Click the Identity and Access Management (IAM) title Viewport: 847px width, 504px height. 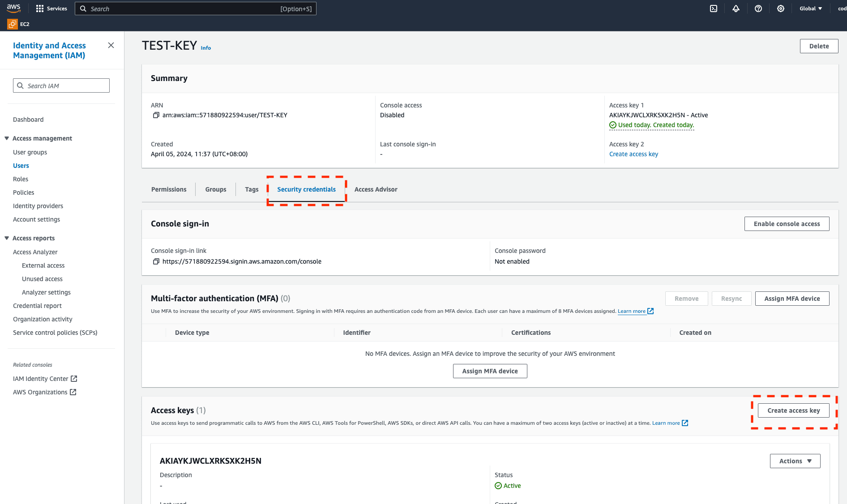click(49, 51)
